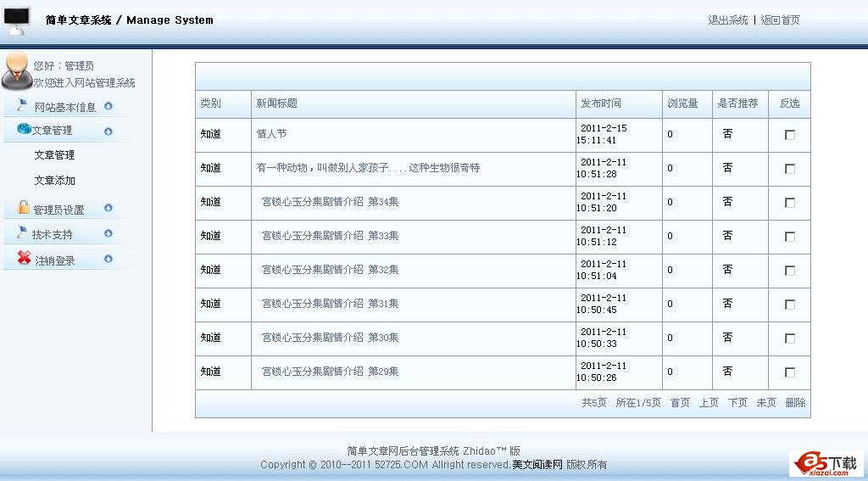Click the flag icon beside 技术支持

pos(22,232)
